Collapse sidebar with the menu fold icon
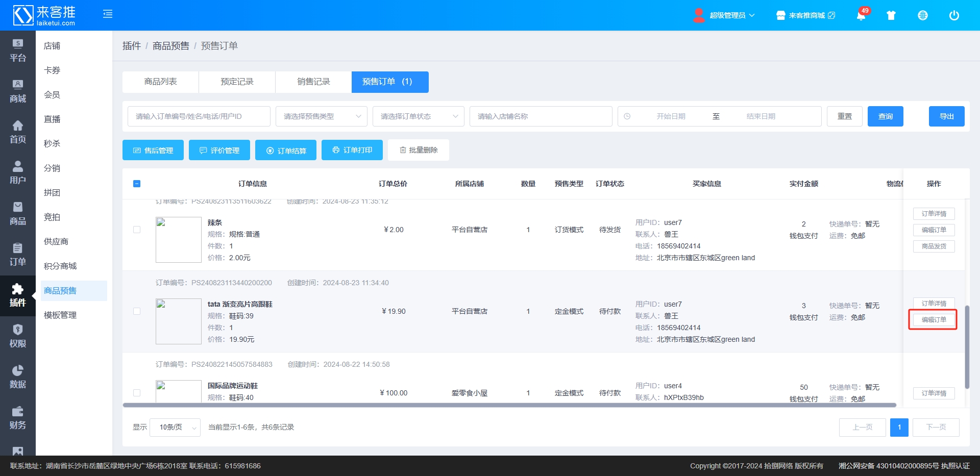Screen dimensions: 980x476 coord(108,14)
